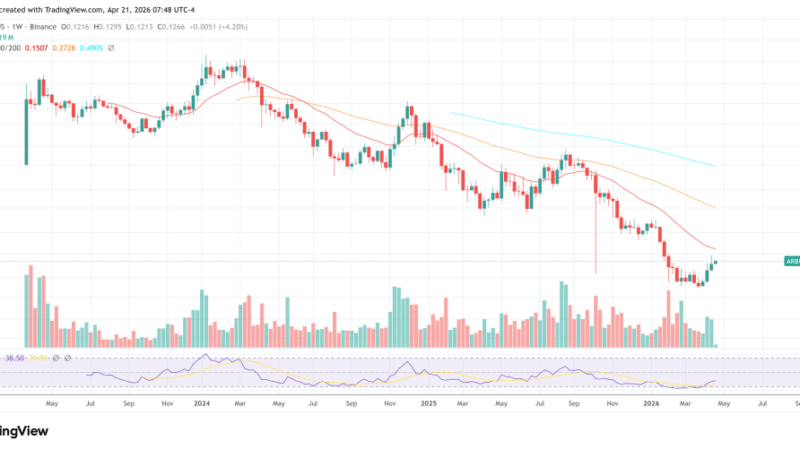Click the 2026 label on time axis
Image resolution: width=800 pixels, height=450 pixels.
(651, 403)
